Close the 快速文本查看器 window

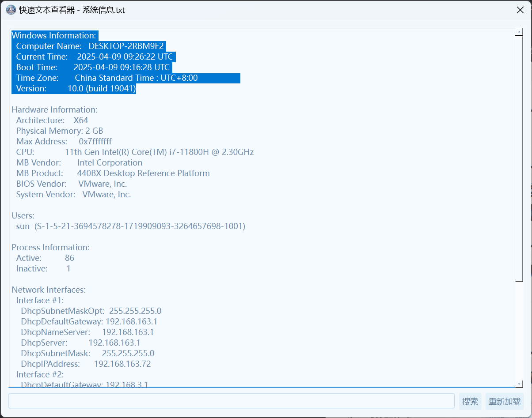click(520, 10)
